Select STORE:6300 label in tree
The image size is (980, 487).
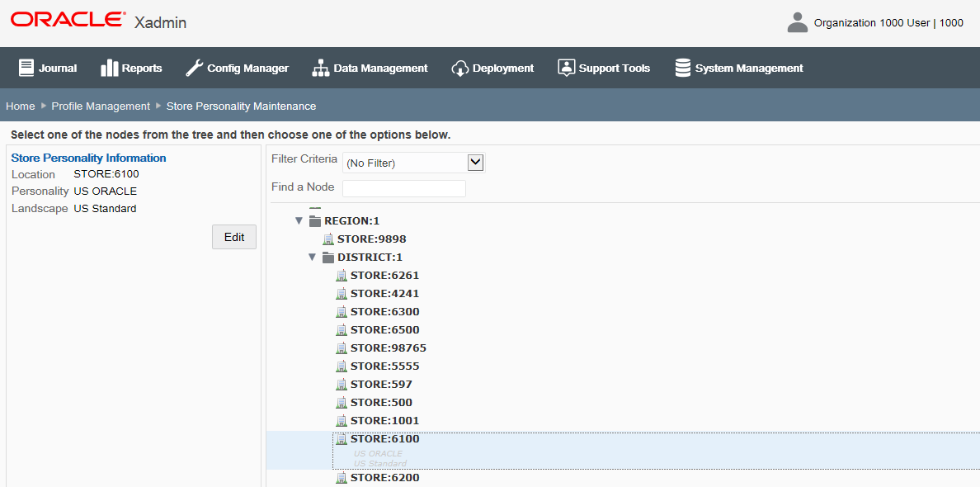(x=385, y=311)
